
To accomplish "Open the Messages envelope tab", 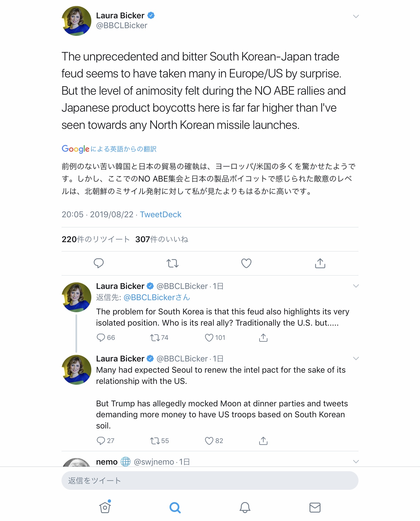I will point(315,507).
